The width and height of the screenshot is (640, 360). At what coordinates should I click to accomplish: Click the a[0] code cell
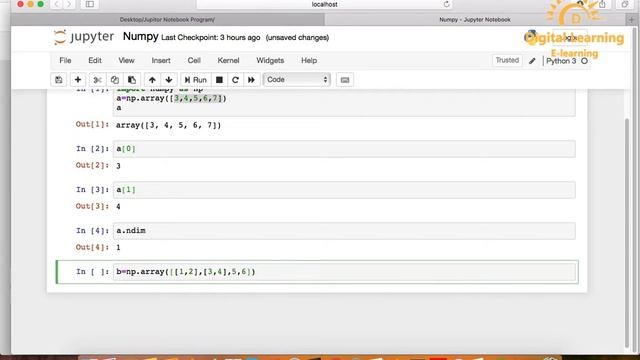pos(344,149)
